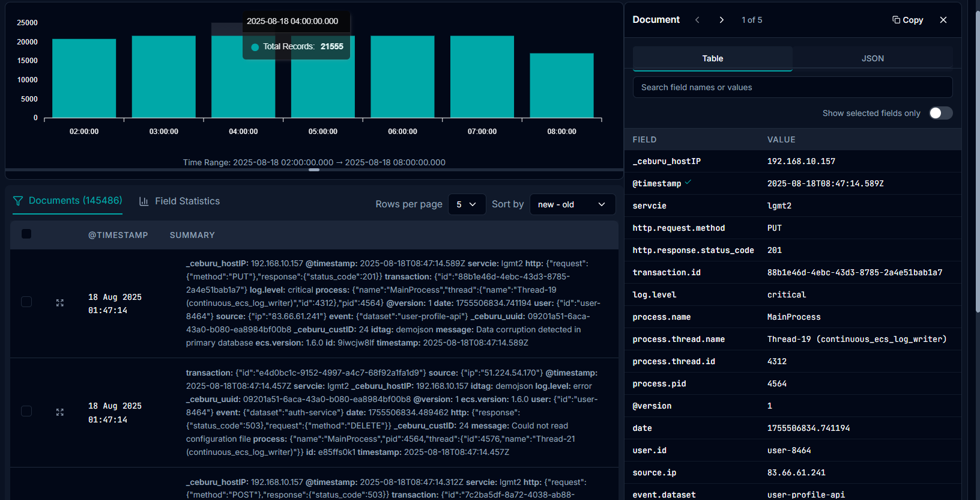Click the critical value

click(787, 294)
